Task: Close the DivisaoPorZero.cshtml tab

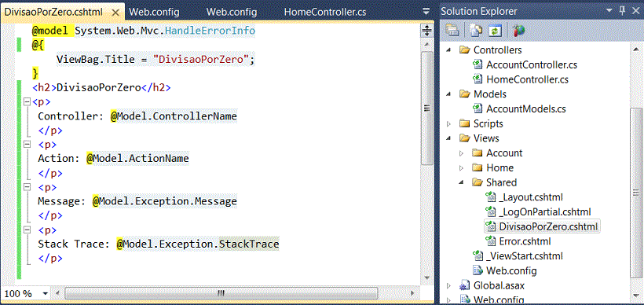Action: [115, 13]
